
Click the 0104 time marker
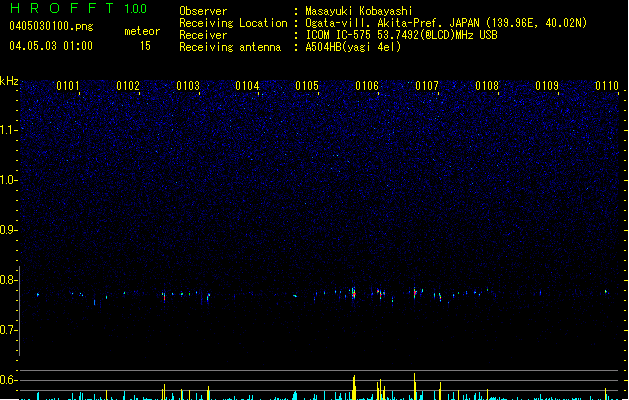247,86
